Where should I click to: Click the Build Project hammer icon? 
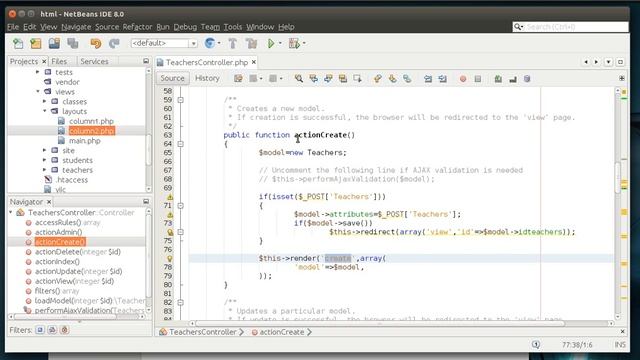pos(233,43)
